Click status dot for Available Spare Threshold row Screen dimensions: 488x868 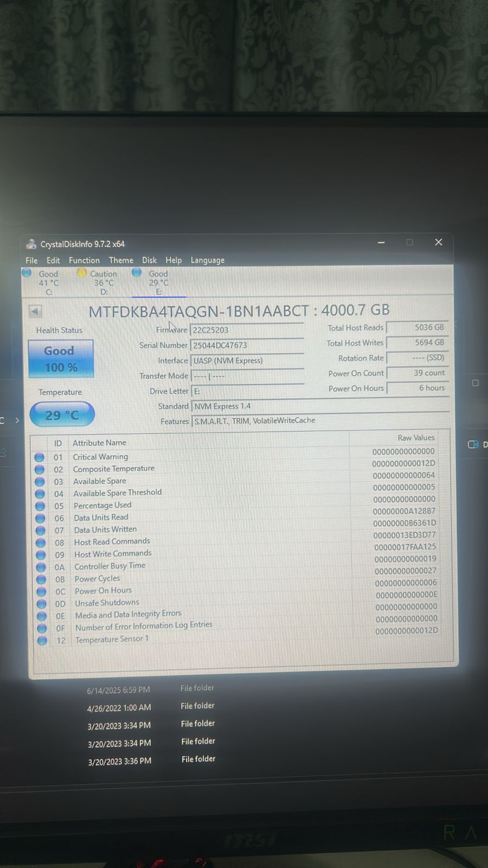tap(40, 494)
